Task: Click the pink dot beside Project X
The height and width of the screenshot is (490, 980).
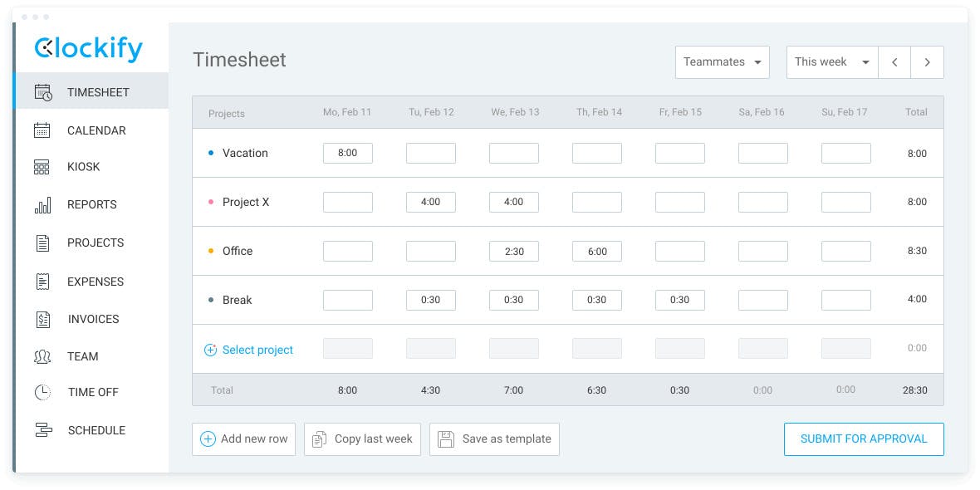Action: click(211, 201)
